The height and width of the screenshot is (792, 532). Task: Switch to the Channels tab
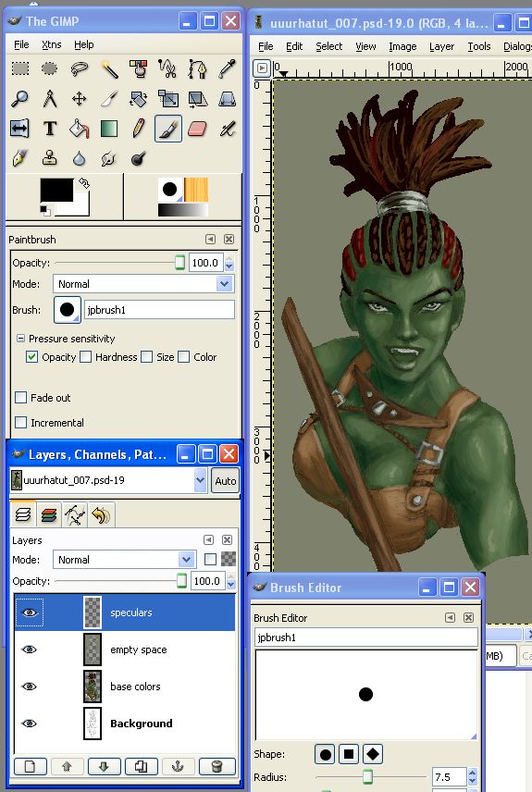(49, 515)
